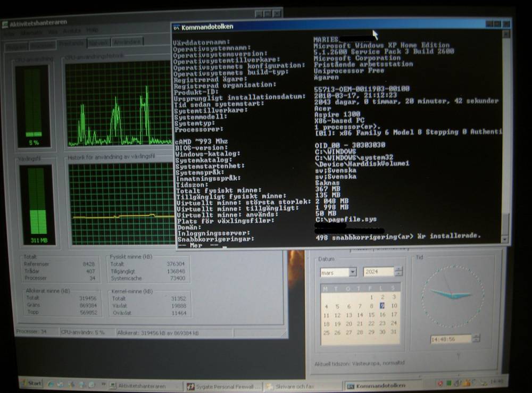Select day 1 in the calendar
532x393 pixels.
(x=371, y=297)
